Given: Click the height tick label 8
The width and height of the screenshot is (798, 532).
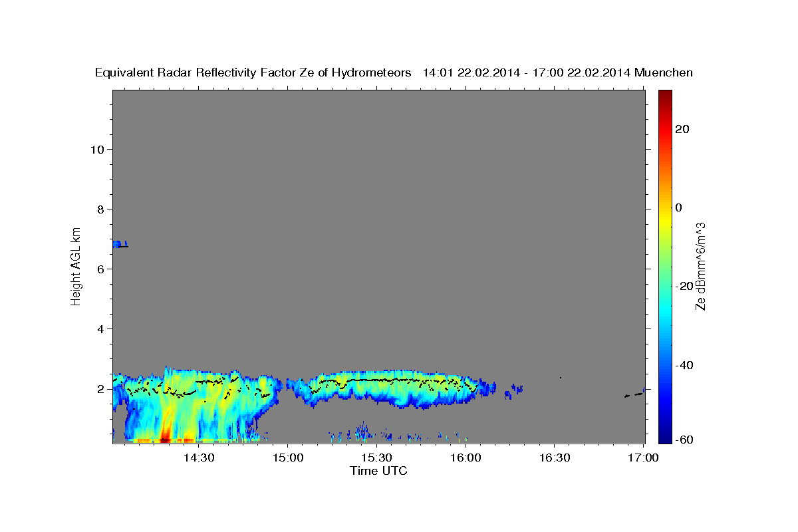Looking at the screenshot, I should point(101,209).
